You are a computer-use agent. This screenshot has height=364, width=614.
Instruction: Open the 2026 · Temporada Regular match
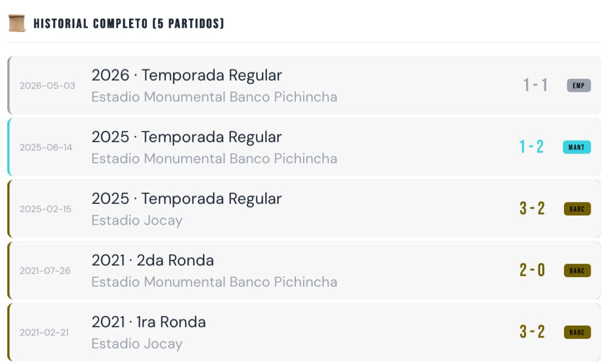304,86
